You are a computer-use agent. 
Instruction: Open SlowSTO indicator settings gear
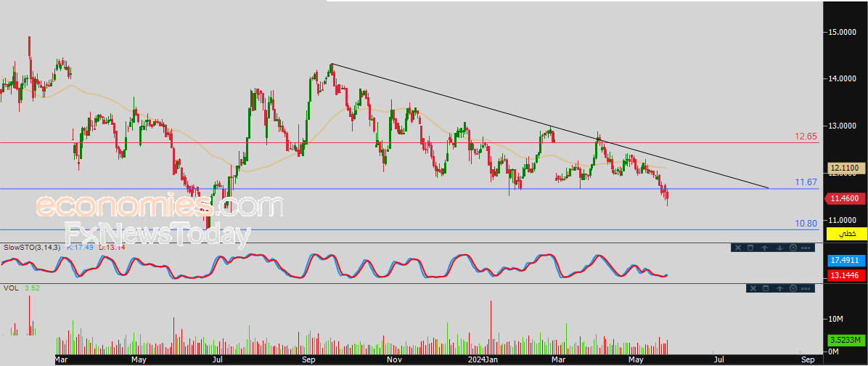pos(793,248)
